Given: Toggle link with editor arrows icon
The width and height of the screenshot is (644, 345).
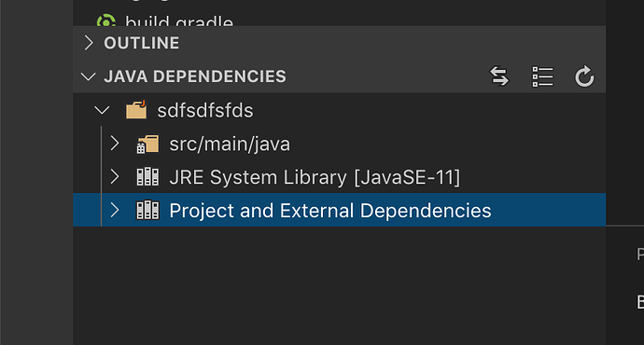Looking at the screenshot, I should 499,76.
